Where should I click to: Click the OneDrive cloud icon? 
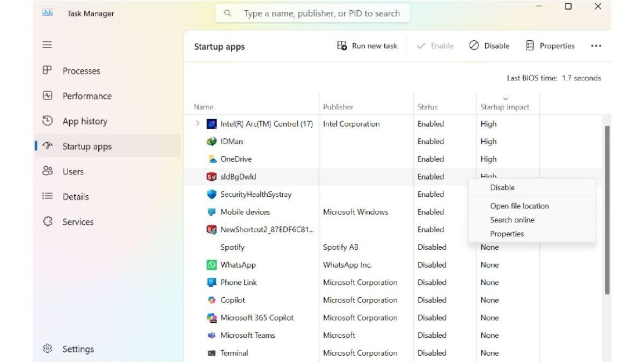pyautogui.click(x=211, y=159)
